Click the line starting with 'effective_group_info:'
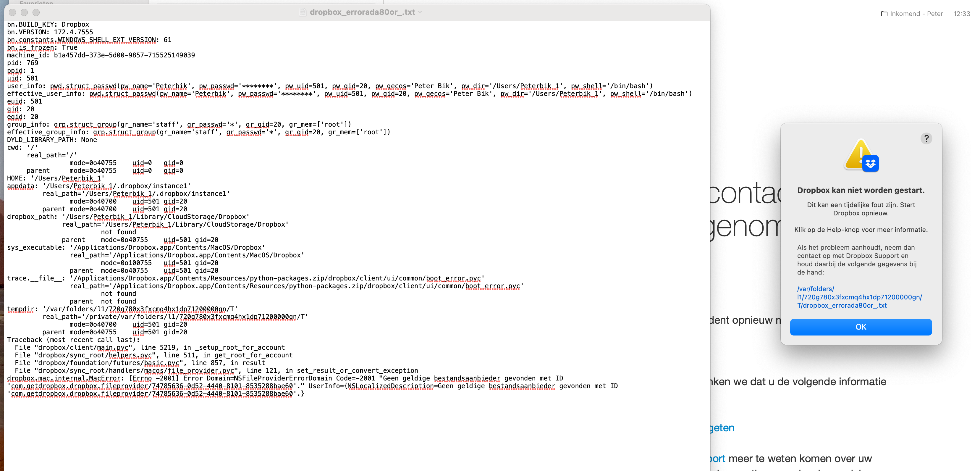 pos(199,132)
